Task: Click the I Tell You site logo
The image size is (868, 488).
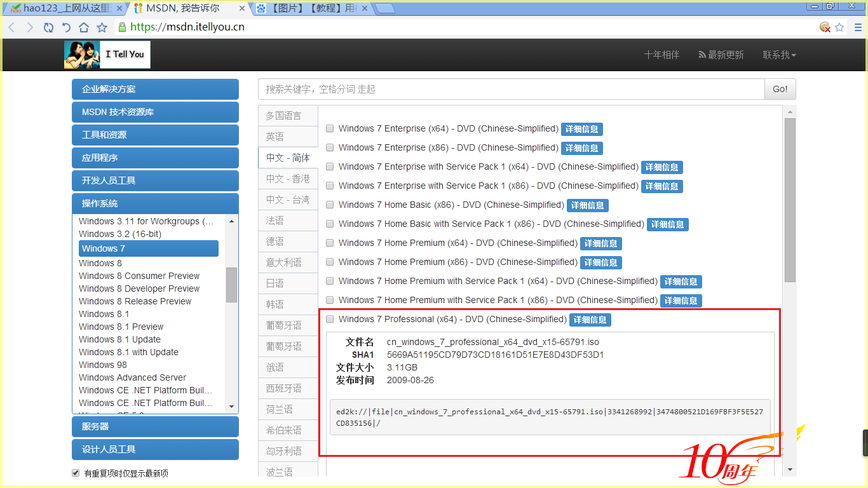Action: point(107,55)
